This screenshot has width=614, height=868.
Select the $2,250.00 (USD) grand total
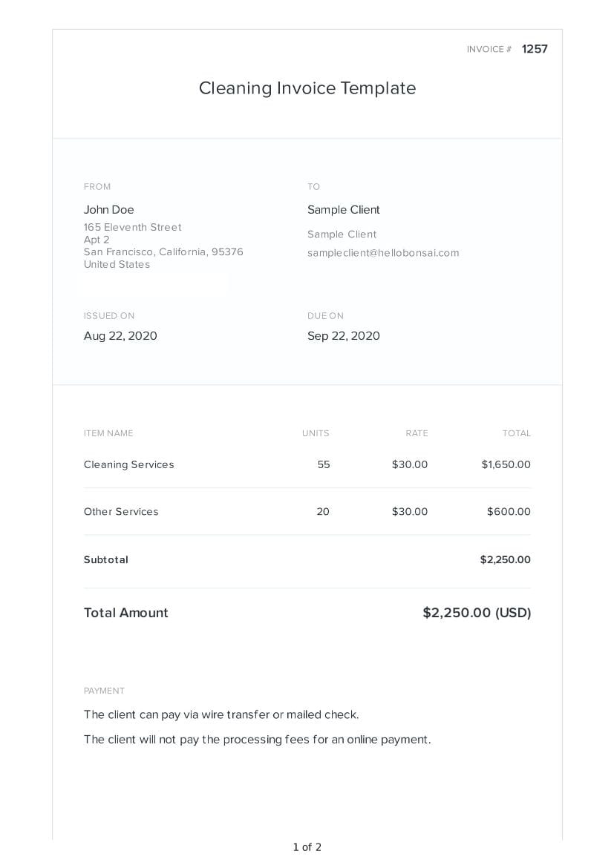[477, 613]
